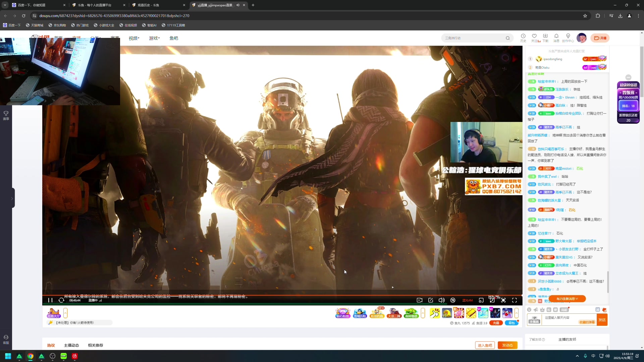Click the 开播 start streaming button
The width and height of the screenshot is (644, 362).
pos(600,38)
